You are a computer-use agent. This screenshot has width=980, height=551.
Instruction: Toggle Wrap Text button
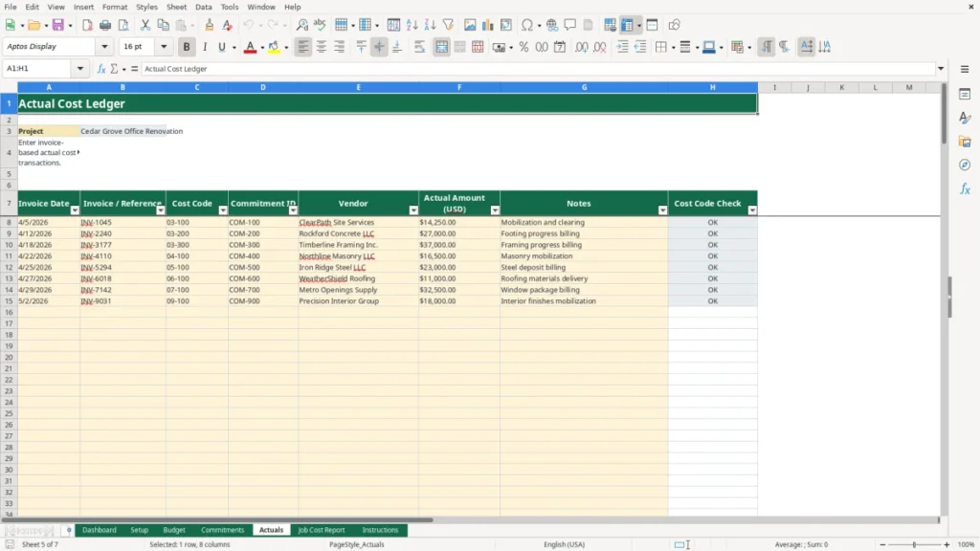420,47
